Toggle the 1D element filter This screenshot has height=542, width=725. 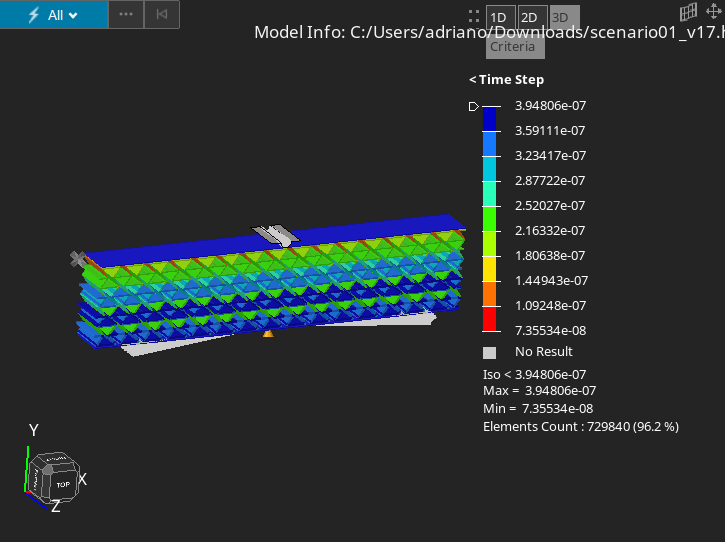pyautogui.click(x=500, y=18)
